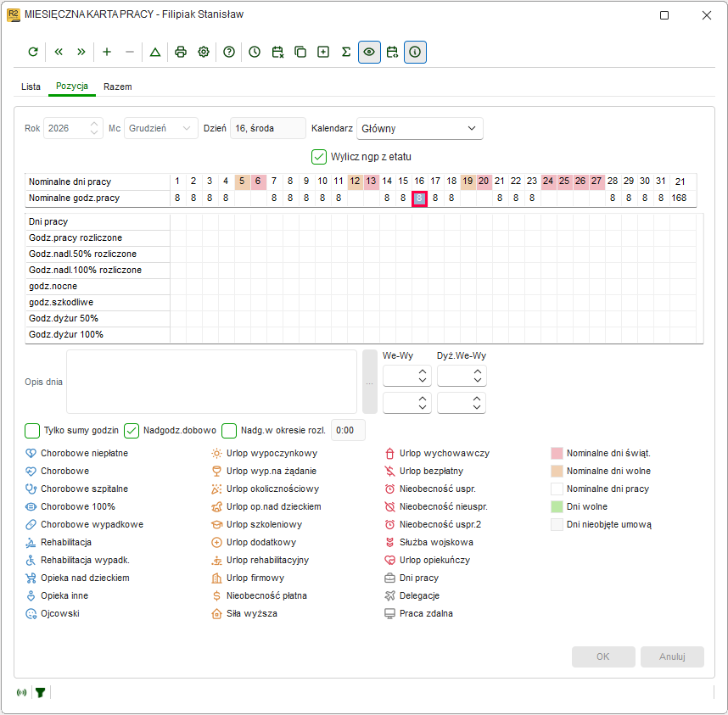Select Urlop wypoczynkowy absence type
728x715 pixels.
[x=264, y=453]
